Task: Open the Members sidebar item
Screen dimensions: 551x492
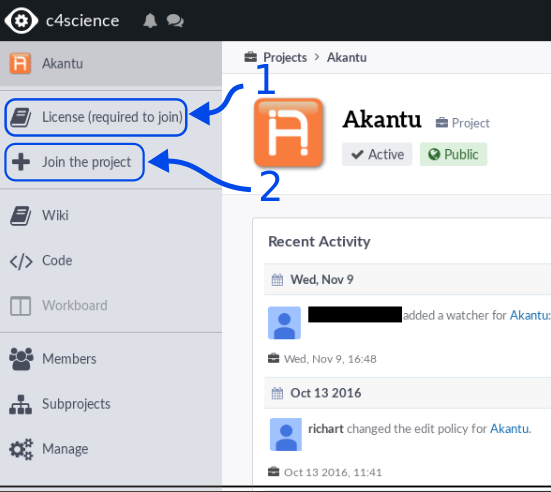Action: point(69,359)
